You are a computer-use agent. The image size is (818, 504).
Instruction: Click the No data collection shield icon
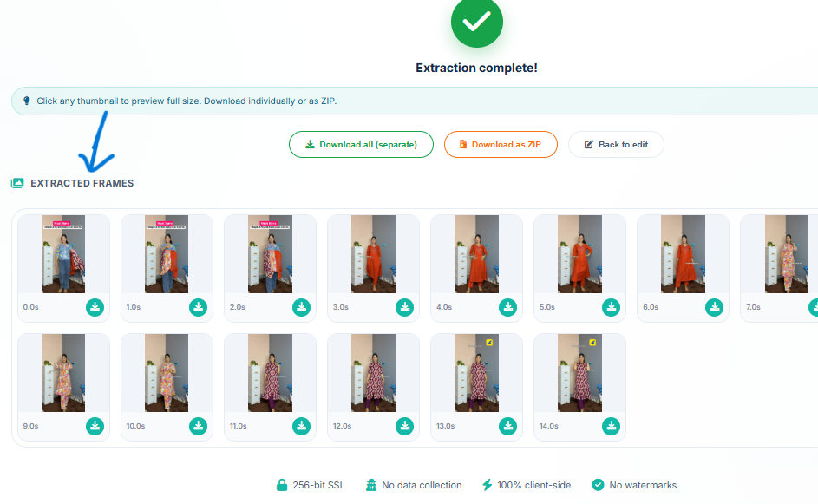coord(370,485)
